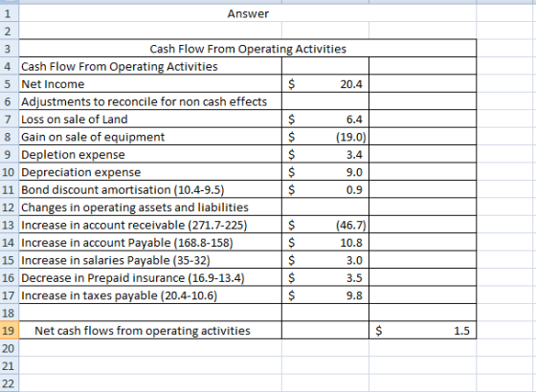536x392 pixels.
Task: Select Net Income value 20.4
Action: (x=325, y=84)
